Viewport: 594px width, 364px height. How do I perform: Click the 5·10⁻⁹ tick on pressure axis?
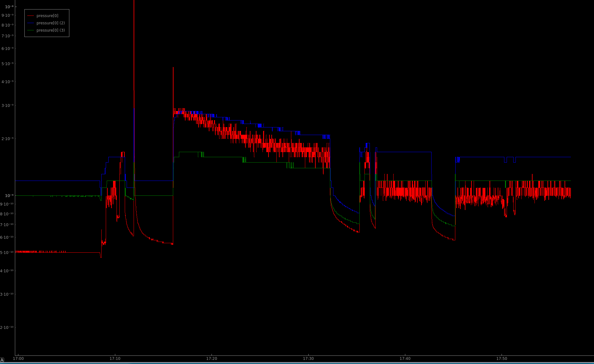point(8,64)
